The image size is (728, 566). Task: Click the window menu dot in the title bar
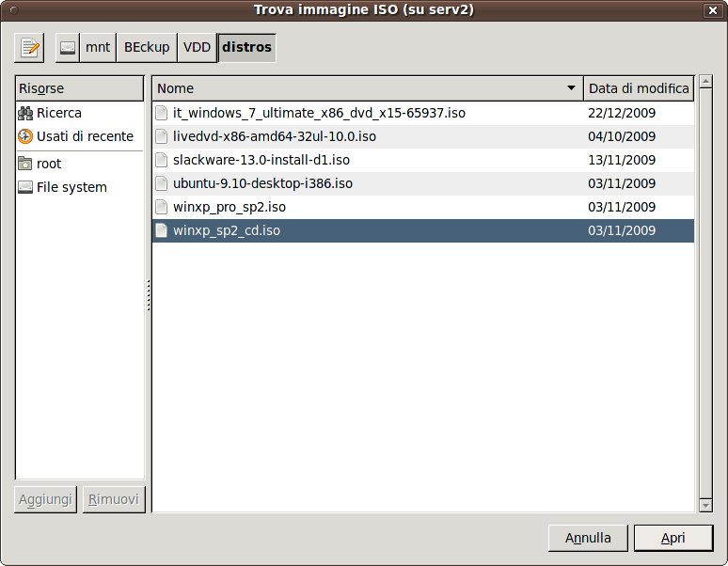[14, 9]
